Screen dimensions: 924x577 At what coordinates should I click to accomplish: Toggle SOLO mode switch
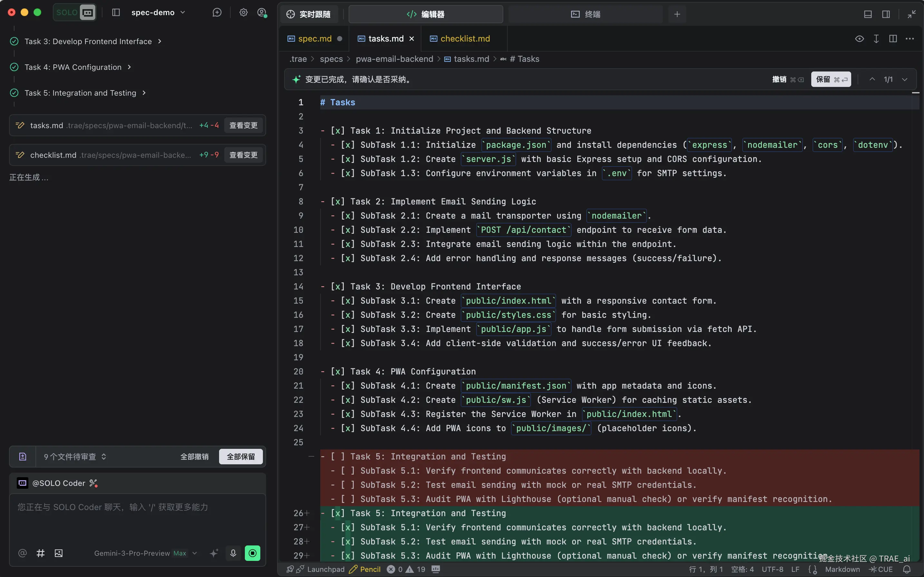(x=75, y=13)
